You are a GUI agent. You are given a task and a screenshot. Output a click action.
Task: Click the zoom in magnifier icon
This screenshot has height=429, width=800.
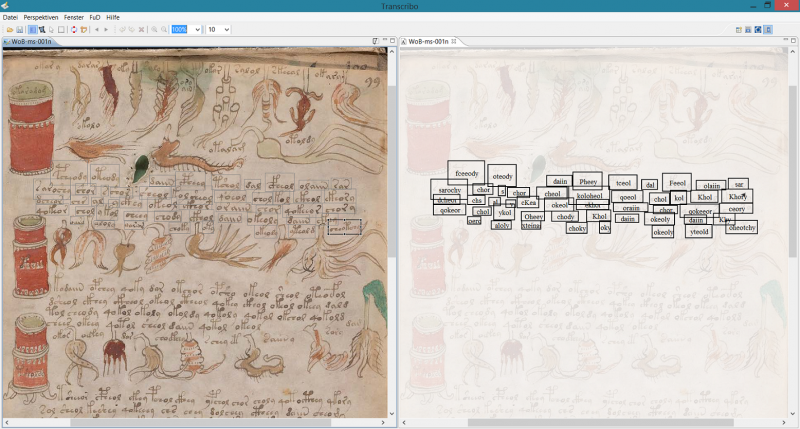click(x=154, y=30)
